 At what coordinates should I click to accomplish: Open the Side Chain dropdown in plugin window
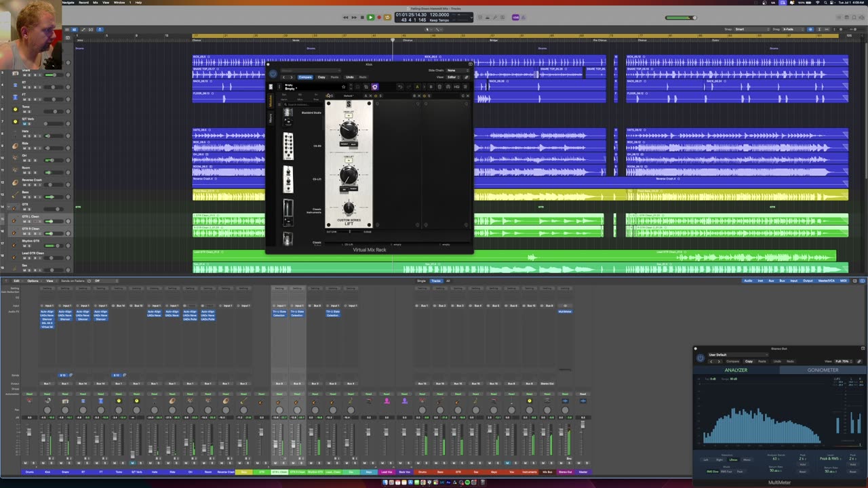pos(457,70)
